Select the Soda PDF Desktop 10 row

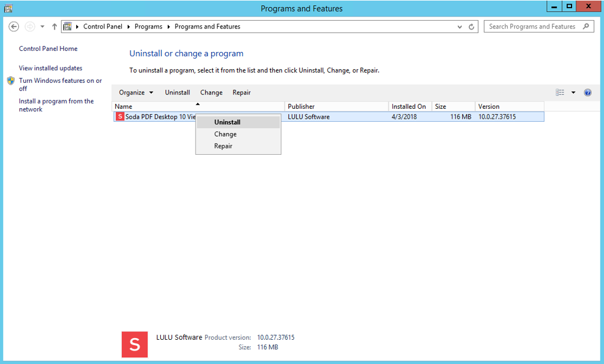coord(329,117)
